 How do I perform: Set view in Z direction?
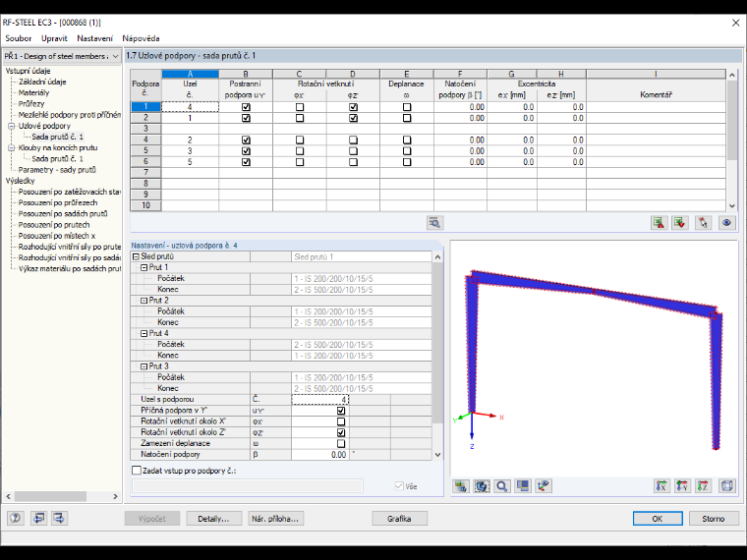pyautogui.click(x=703, y=486)
